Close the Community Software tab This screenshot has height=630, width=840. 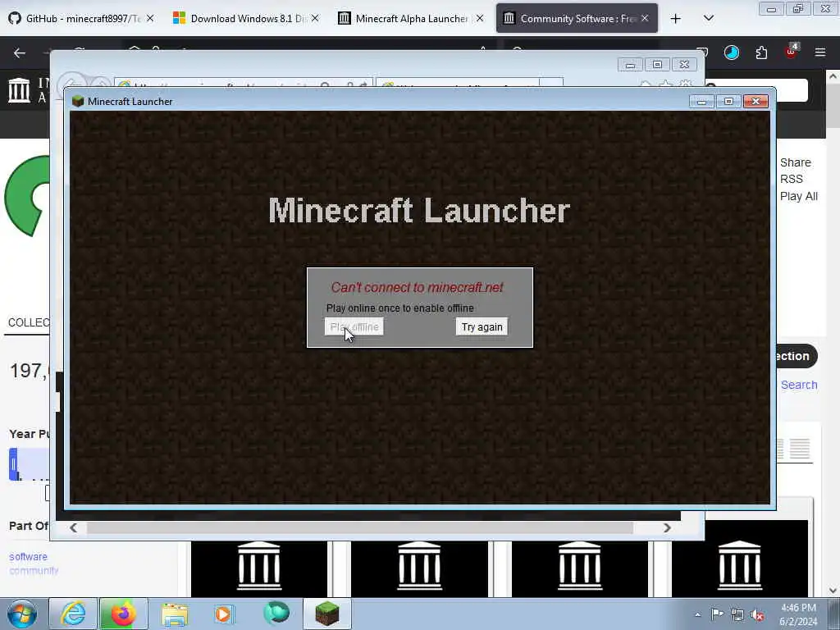[645, 18]
